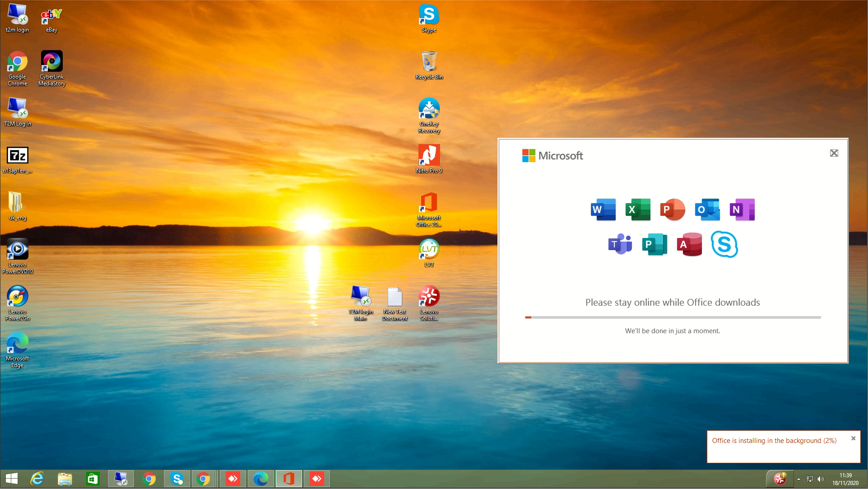Open the t2m login desktop shortcut
868x489 pixels.
[17, 18]
